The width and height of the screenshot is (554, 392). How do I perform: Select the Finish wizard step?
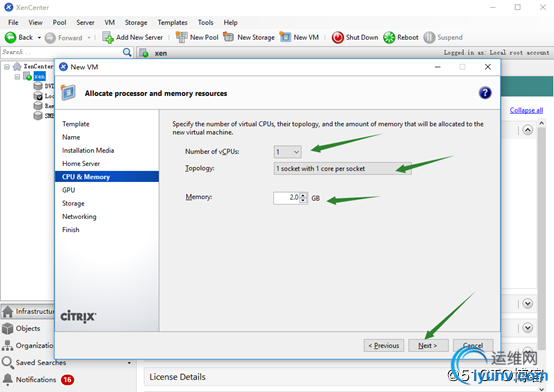[71, 230]
